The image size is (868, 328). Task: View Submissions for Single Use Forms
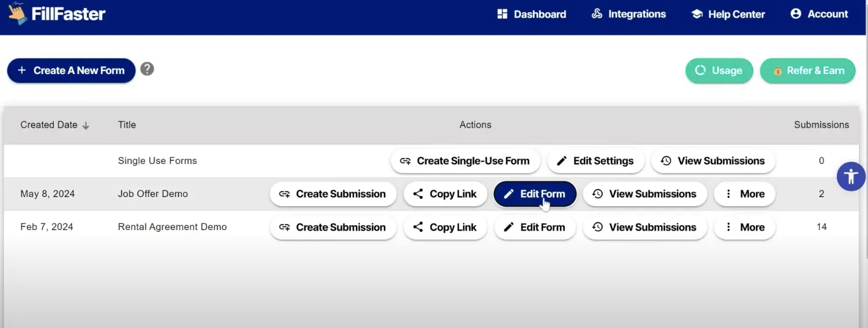pyautogui.click(x=713, y=161)
